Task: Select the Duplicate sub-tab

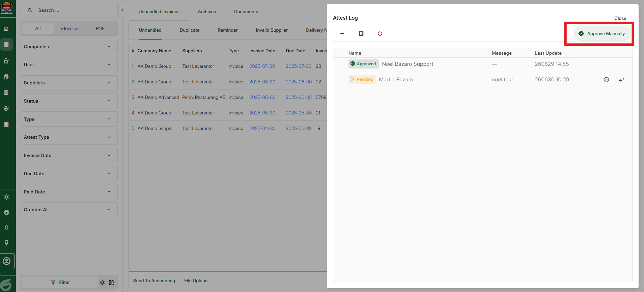Action: (x=190, y=30)
